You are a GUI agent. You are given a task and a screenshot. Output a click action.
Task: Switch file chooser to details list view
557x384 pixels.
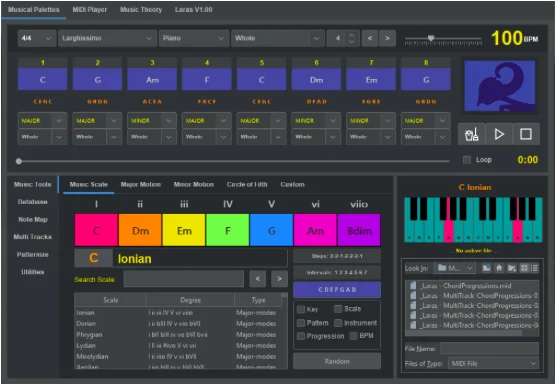pyautogui.click(x=534, y=268)
